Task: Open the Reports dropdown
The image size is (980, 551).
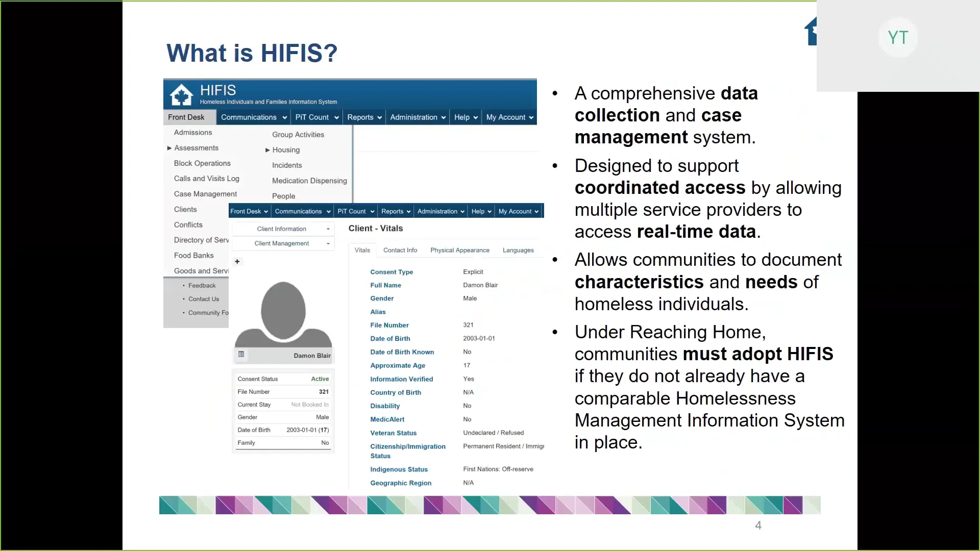Action: click(364, 117)
